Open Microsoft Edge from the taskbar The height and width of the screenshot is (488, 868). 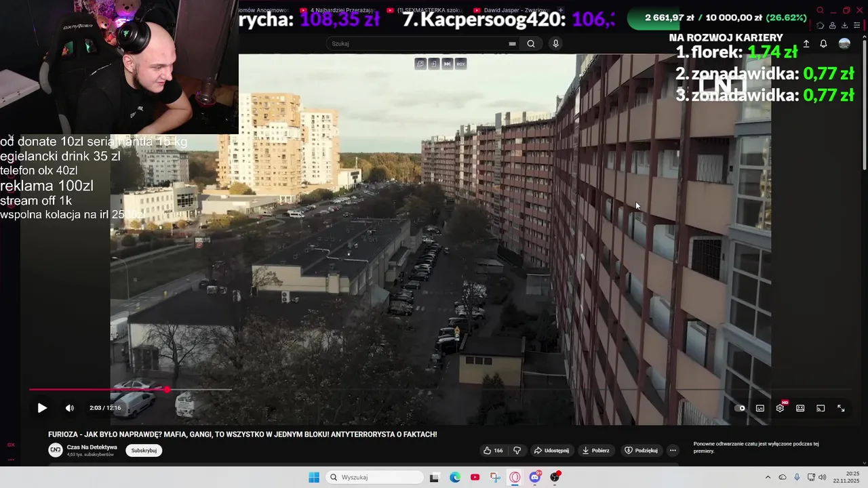pos(455,477)
